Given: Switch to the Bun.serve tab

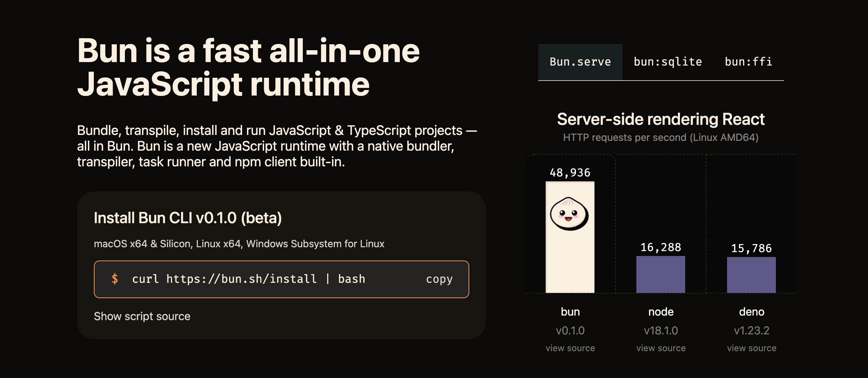Looking at the screenshot, I should [x=580, y=62].
